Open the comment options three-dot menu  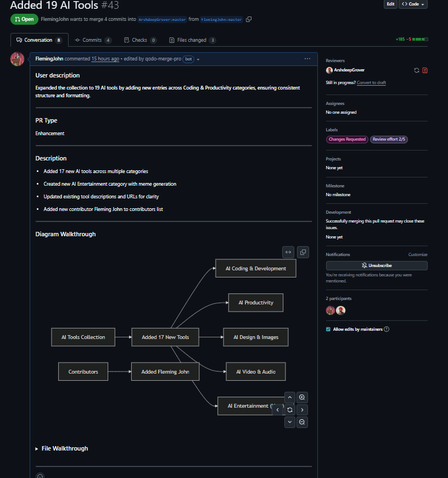(307, 59)
